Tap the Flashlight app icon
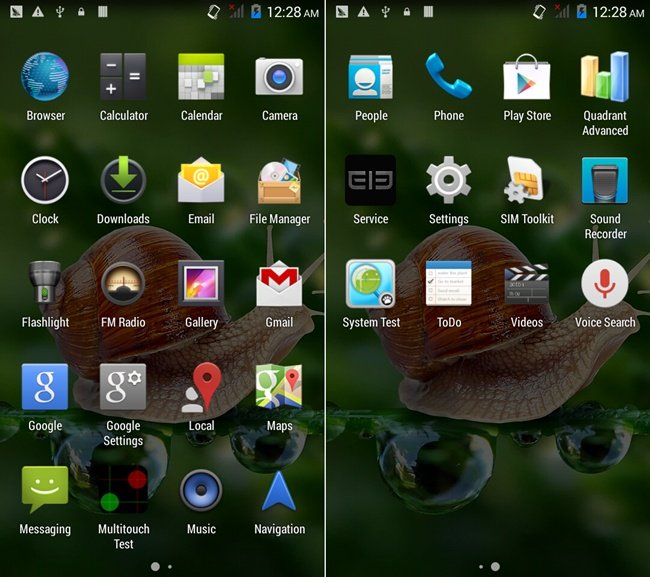The width and height of the screenshot is (650, 577). coord(45,283)
